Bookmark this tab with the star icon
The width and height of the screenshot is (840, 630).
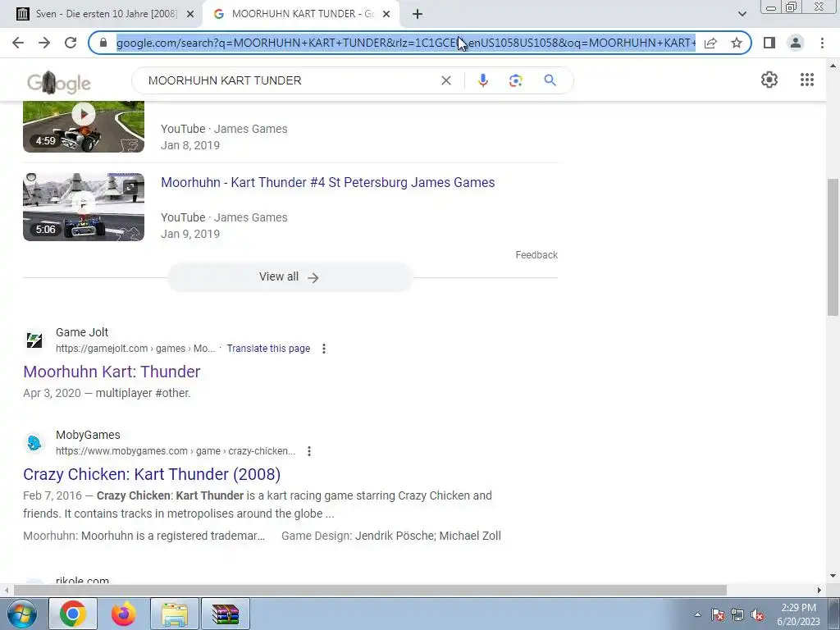pos(737,43)
